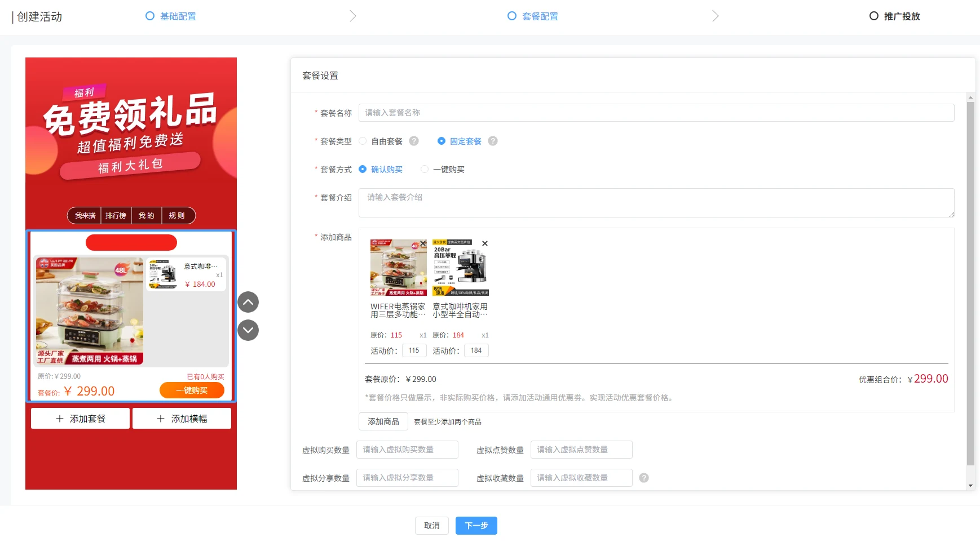Open help icon beside 虚拟收藏数量 field

tap(644, 478)
